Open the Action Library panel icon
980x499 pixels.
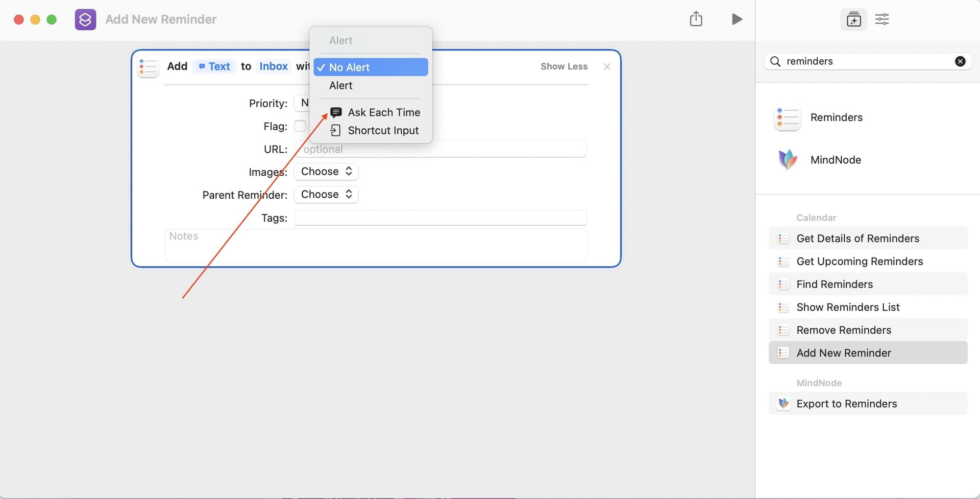(853, 19)
